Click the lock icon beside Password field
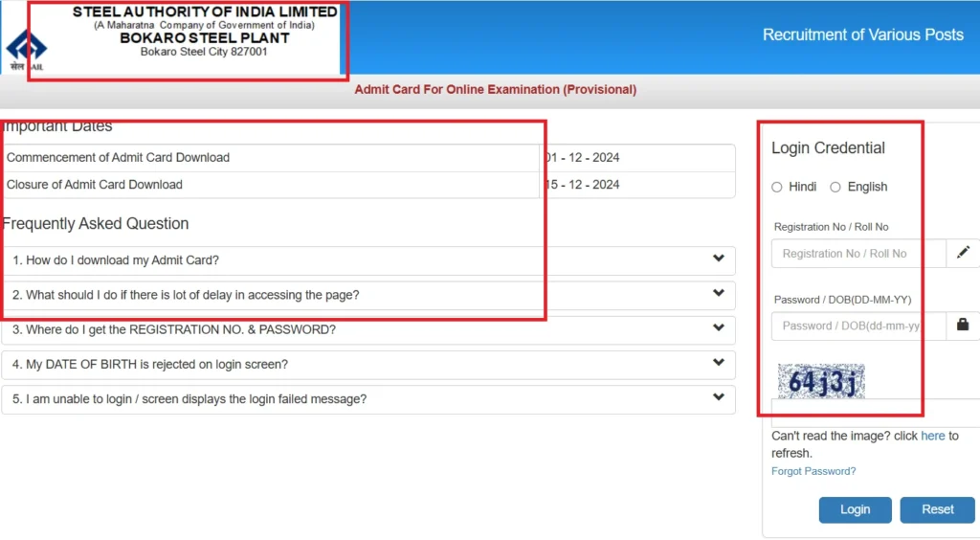Viewport: 980px width, 540px height. [x=963, y=325]
